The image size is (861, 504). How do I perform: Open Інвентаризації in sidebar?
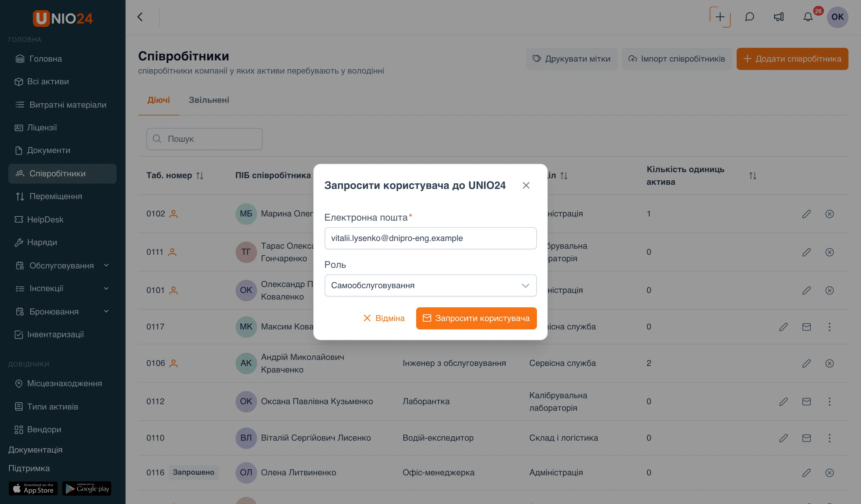pos(62,335)
